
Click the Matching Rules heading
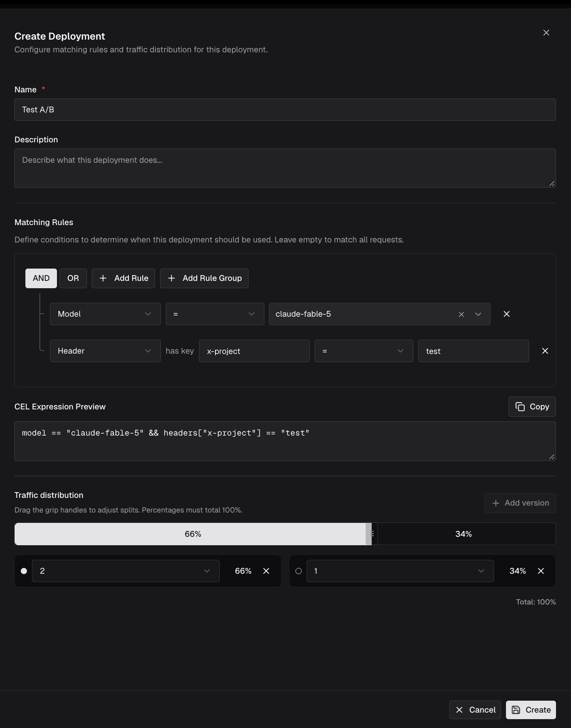[44, 222]
